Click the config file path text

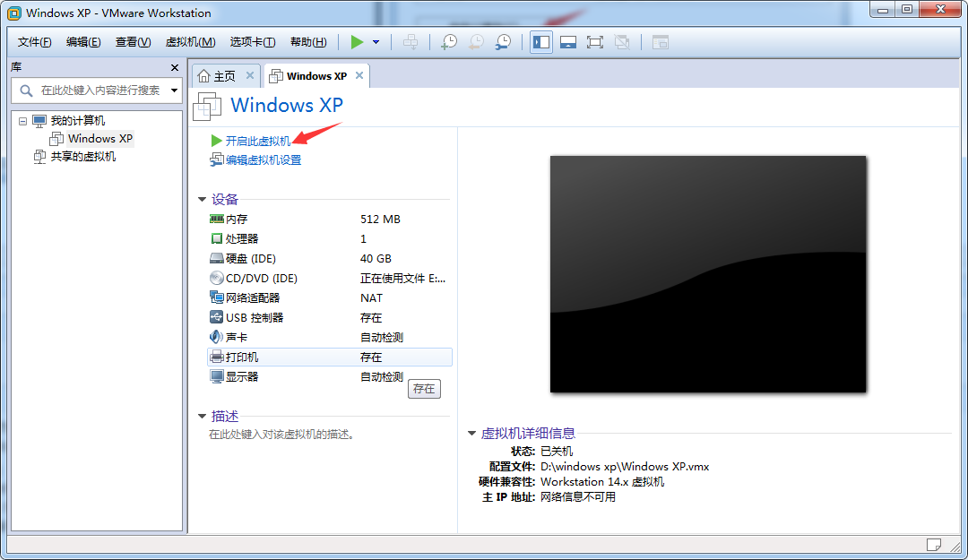(x=625, y=467)
